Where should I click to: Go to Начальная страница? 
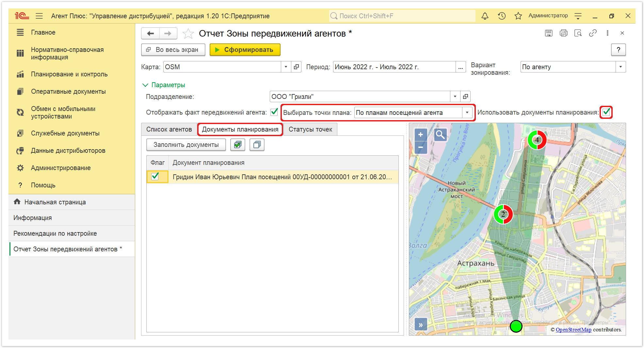pos(72,202)
